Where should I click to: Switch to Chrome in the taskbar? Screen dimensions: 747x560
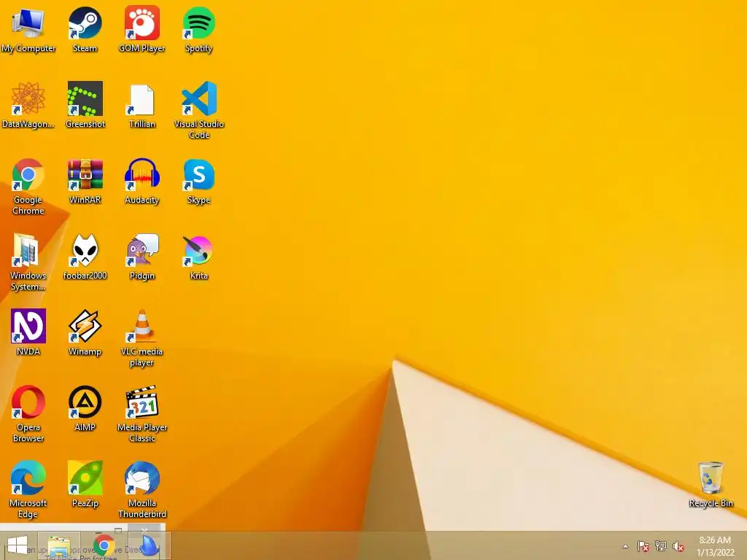[x=104, y=545]
